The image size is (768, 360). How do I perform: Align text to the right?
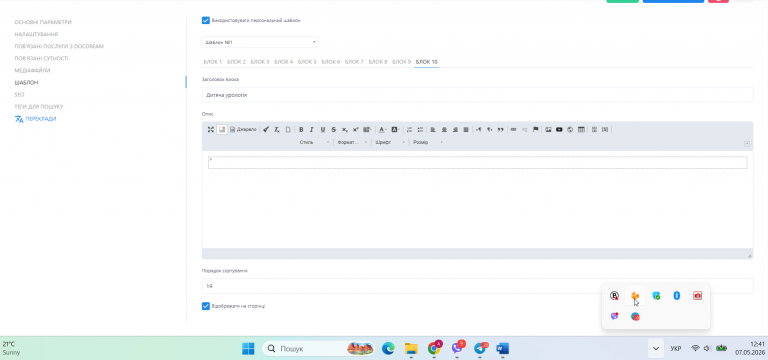tap(455, 130)
